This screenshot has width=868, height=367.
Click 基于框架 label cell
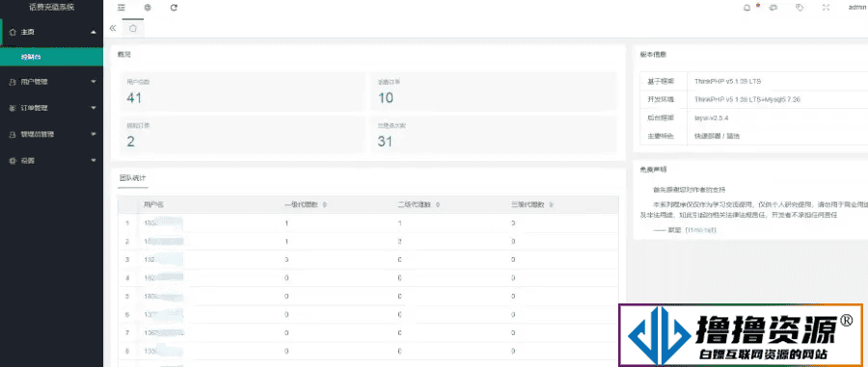click(x=664, y=81)
